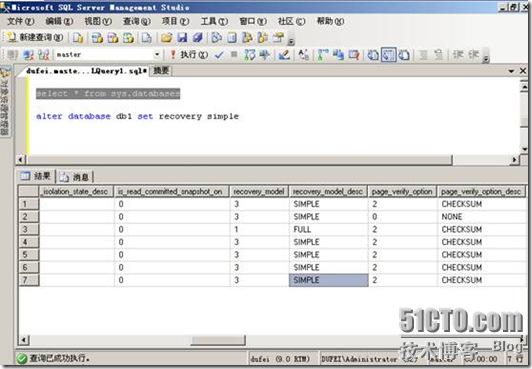Open the View (视图) menu
Image resolution: width=532 pixels, height=369 pixels.
click(x=98, y=21)
